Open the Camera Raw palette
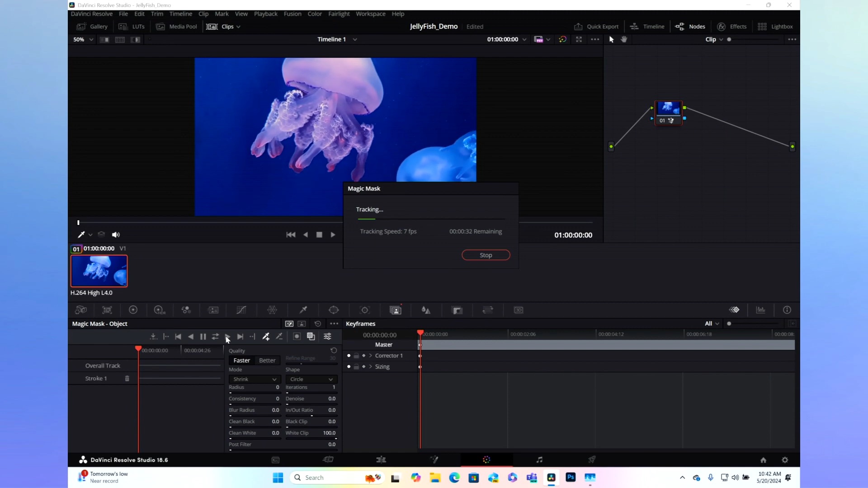Screen dimensions: 868x488 (x=80, y=310)
